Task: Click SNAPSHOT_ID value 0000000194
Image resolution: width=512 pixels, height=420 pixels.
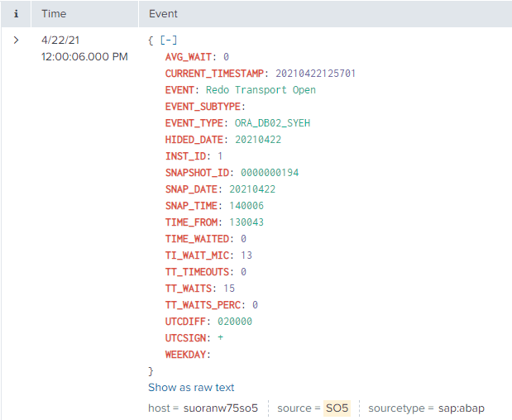Action: click(x=270, y=172)
